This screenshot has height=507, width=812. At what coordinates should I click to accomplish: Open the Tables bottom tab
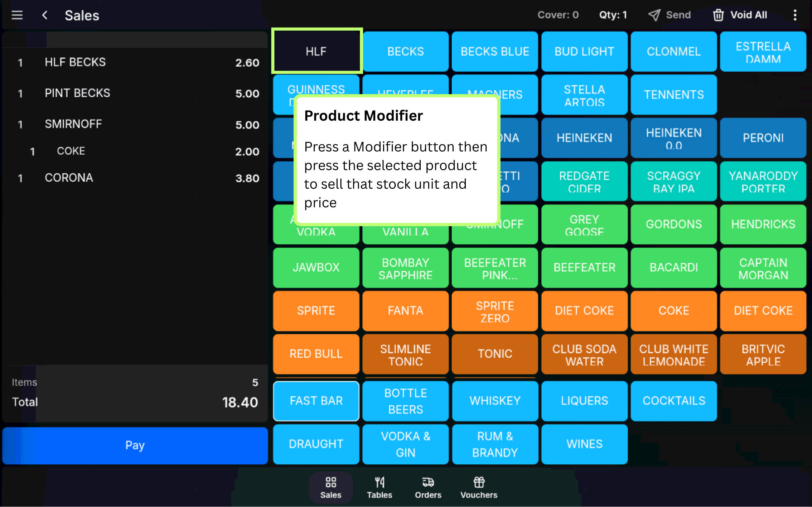[380, 487]
